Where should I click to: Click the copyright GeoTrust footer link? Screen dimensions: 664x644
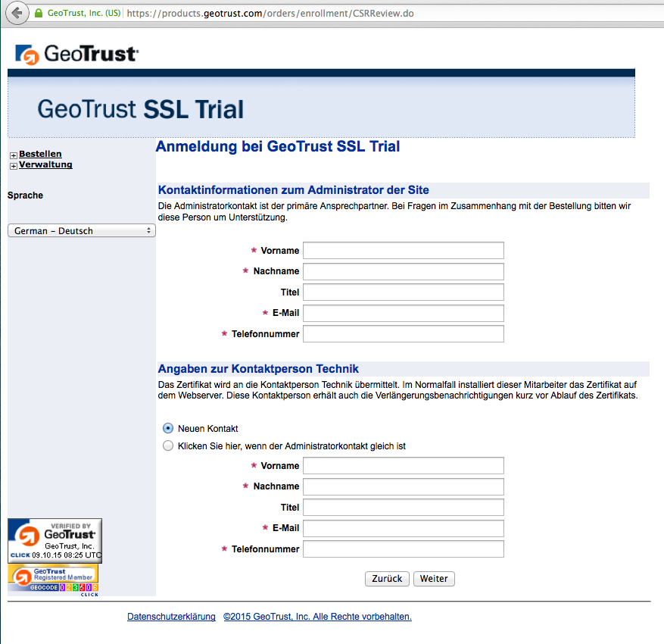click(x=317, y=617)
